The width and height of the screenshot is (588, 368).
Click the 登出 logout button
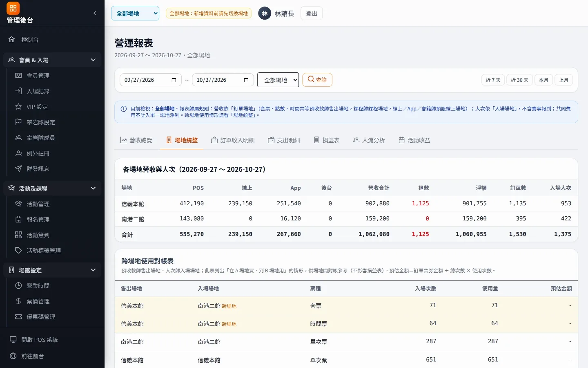pos(312,13)
